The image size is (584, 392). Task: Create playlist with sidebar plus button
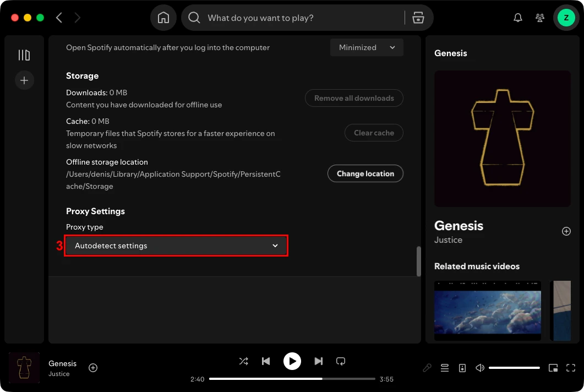point(24,80)
